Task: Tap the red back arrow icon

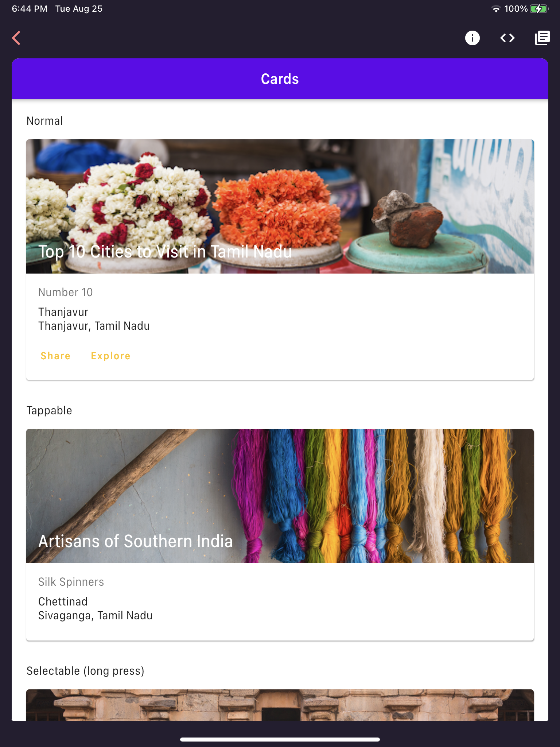Action: click(x=16, y=38)
